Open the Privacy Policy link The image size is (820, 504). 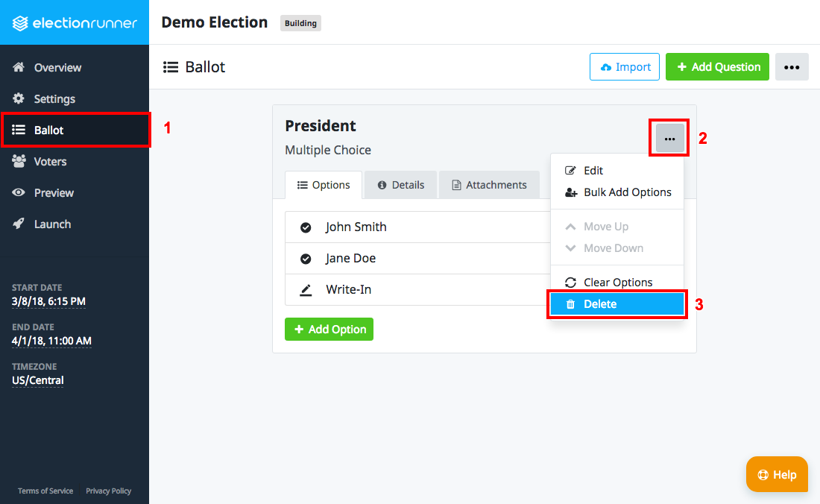108,491
